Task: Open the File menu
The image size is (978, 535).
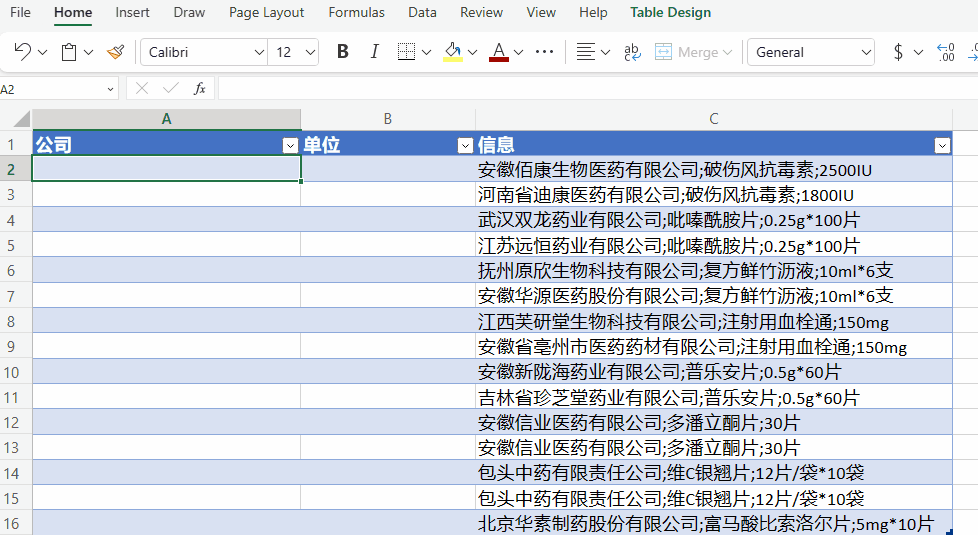Action: [x=20, y=12]
